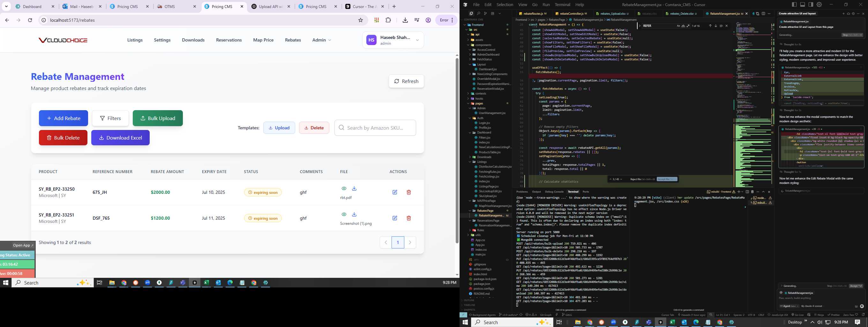Screen dimensions: 868x327
Task: Switch to the Debug Console panel tab
Action: pyautogui.click(x=554, y=192)
